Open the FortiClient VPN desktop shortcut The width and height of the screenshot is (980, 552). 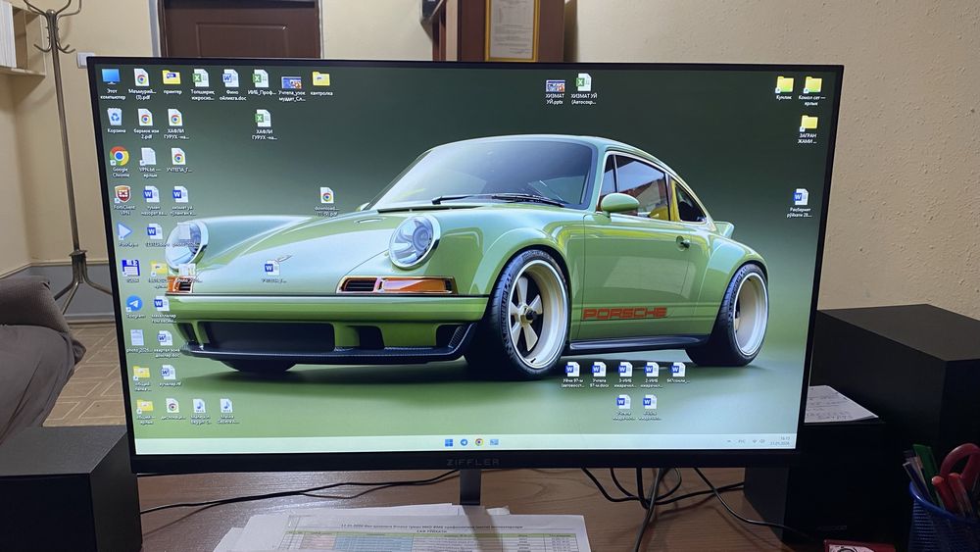click(x=123, y=200)
